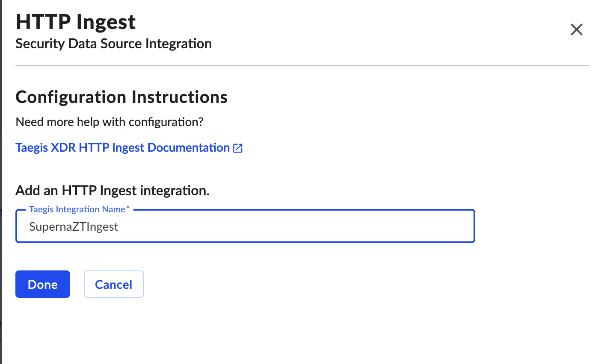Click the Cancel button
Image resolution: width=604 pixels, height=364 pixels.
[114, 284]
